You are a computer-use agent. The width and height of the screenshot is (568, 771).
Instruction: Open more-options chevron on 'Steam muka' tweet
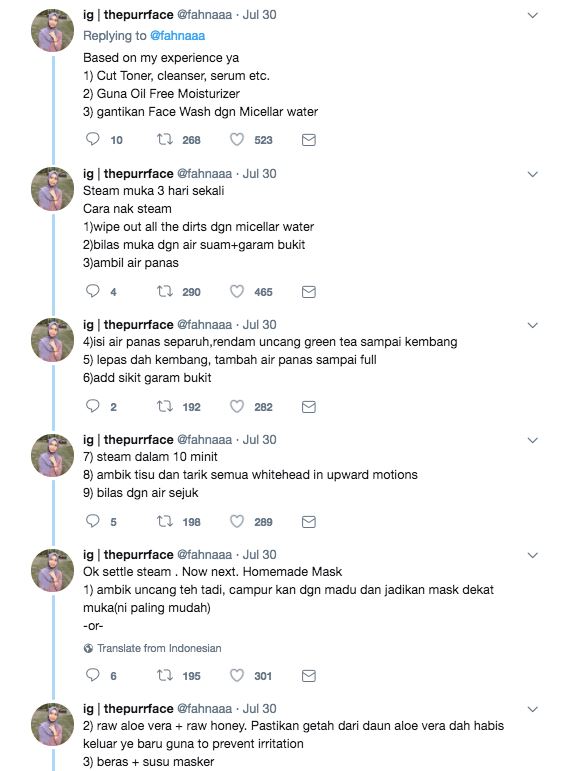click(532, 174)
